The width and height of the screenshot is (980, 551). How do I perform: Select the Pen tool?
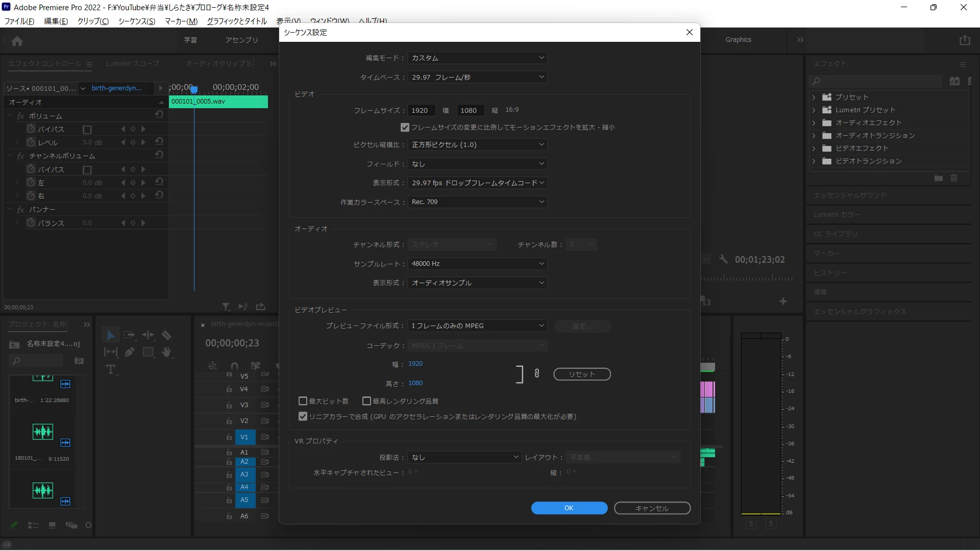click(130, 352)
